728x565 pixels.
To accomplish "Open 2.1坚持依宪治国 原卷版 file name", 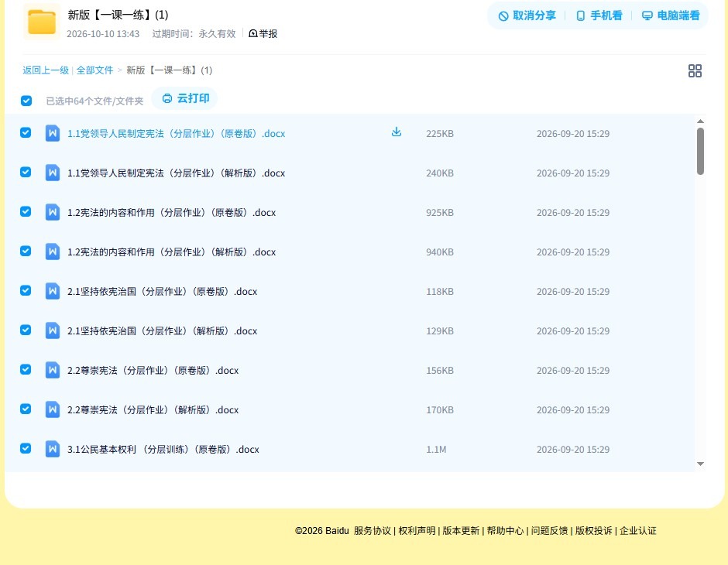I will 162,291.
